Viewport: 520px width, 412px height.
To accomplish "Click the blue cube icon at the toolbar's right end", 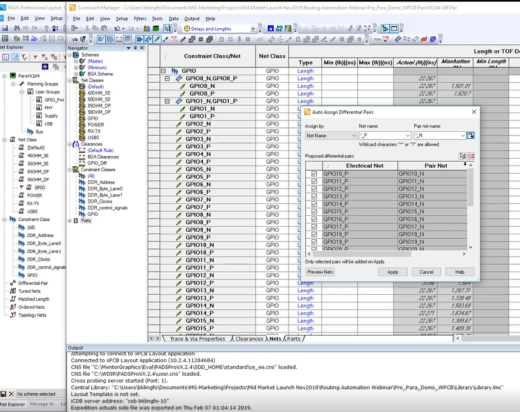I will 433,39.
